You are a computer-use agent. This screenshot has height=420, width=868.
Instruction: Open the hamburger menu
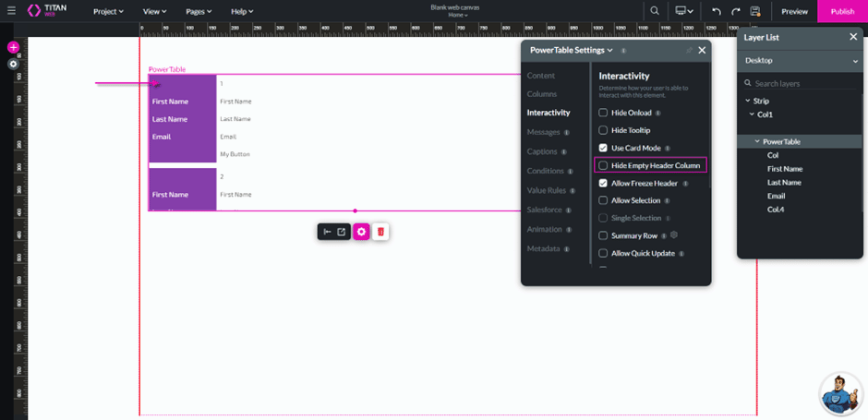click(x=11, y=11)
